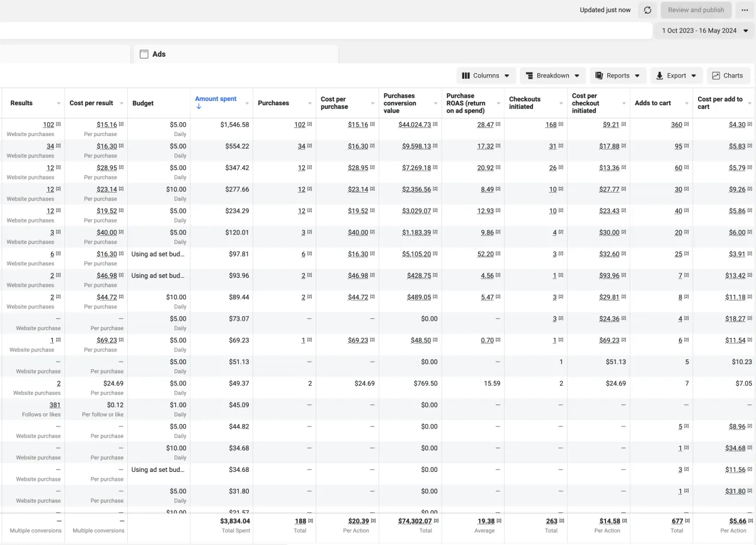Click the $20.39 per action summary
The height and width of the screenshot is (545, 756).
[x=358, y=521]
